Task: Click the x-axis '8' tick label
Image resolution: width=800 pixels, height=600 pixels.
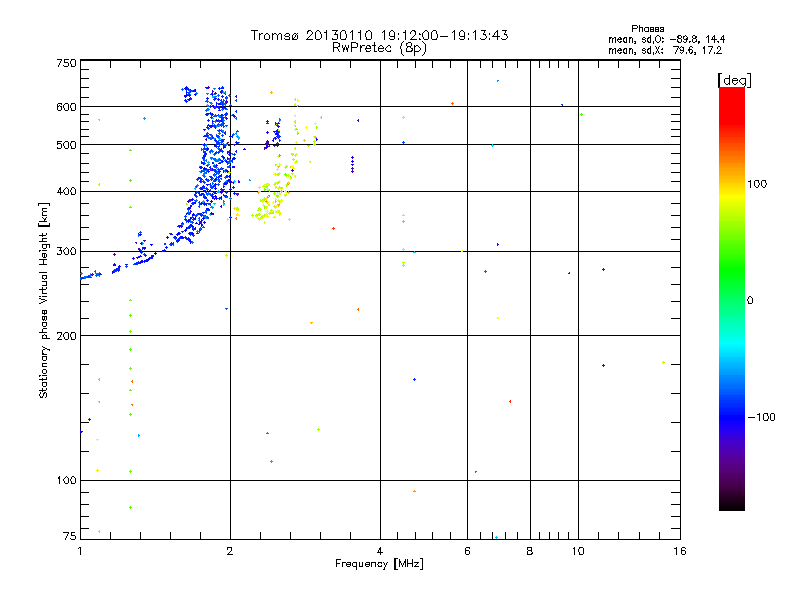Action: click(530, 551)
